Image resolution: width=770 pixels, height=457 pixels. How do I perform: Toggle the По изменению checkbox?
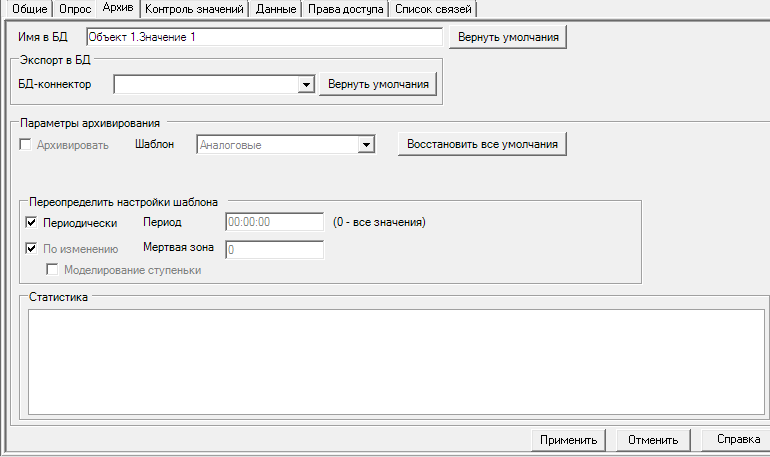pos(31,248)
